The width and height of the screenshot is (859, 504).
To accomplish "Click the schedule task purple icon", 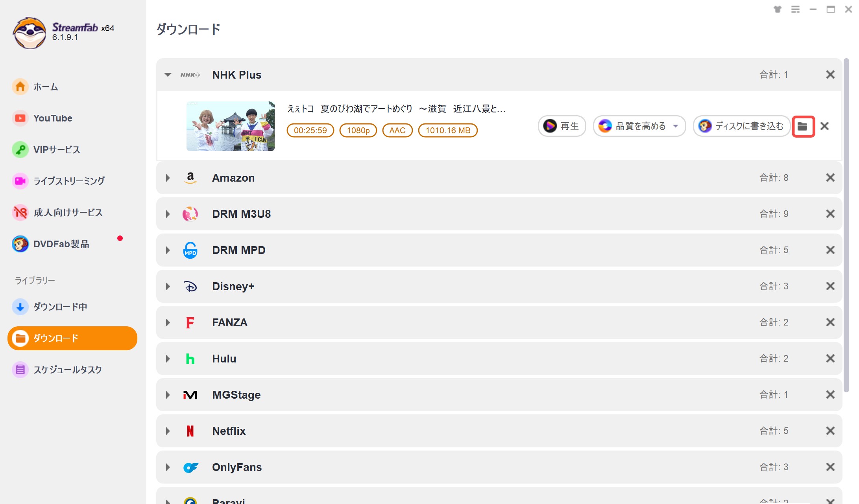I will point(20,370).
